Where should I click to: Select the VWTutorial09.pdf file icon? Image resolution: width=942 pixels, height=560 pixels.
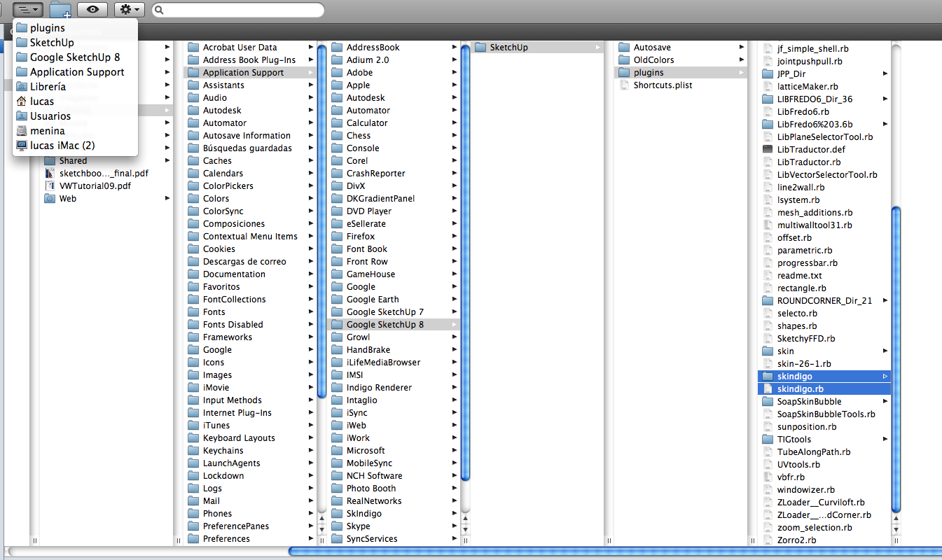pyautogui.click(x=50, y=186)
